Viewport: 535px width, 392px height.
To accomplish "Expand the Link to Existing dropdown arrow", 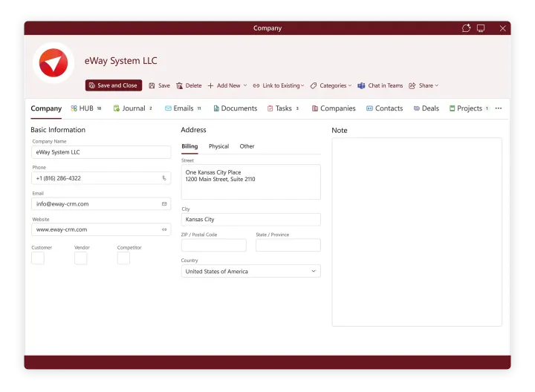I will pos(302,85).
